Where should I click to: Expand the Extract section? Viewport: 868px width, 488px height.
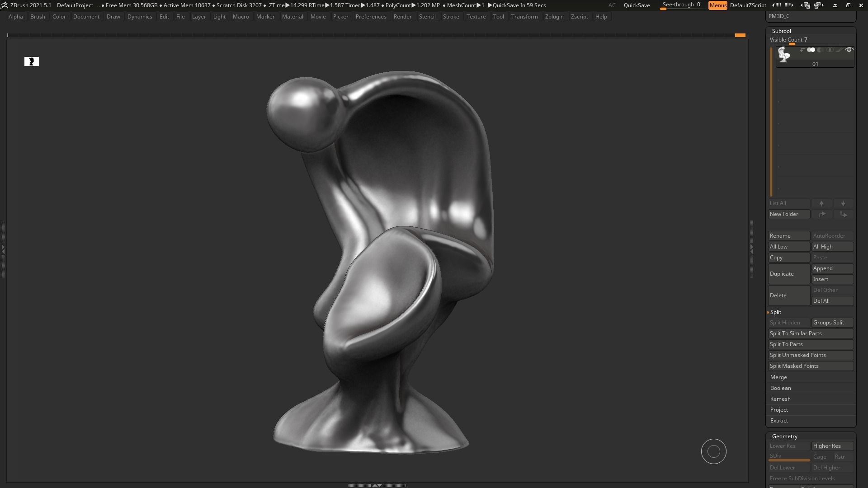pyautogui.click(x=779, y=421)
